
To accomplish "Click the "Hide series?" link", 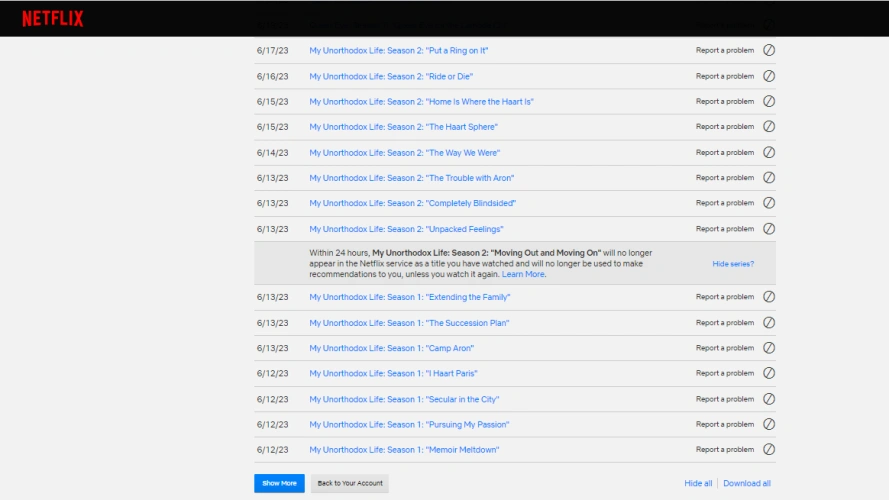I will [x=733, y=264].
